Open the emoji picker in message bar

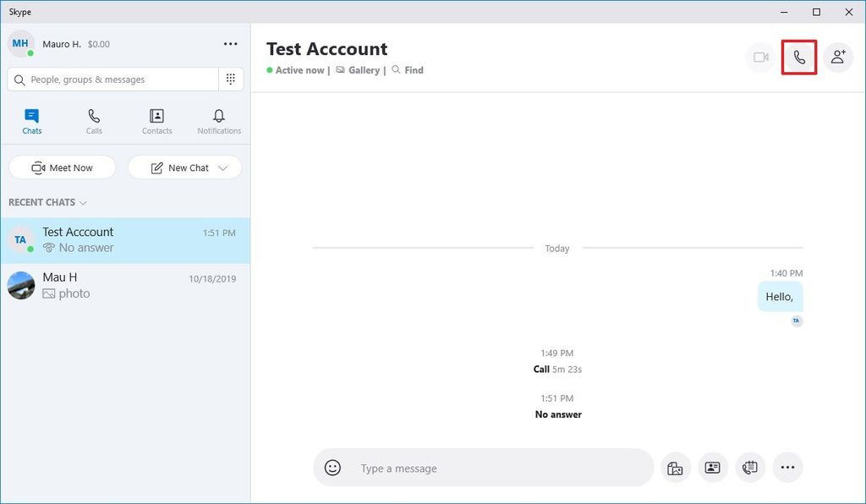tap(332, 468)
